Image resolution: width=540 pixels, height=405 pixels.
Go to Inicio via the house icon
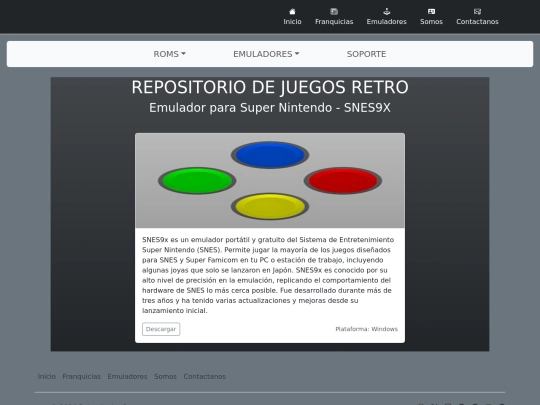[292, 12]
